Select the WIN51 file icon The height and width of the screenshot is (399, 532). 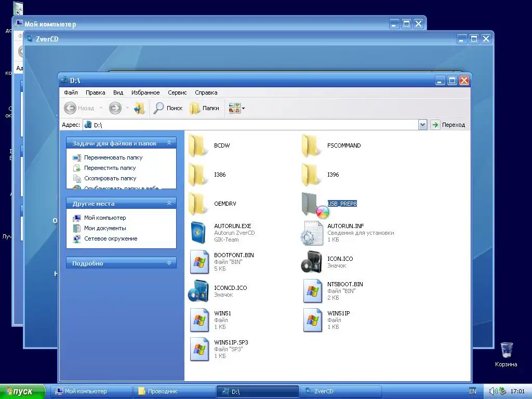(199, 320)
